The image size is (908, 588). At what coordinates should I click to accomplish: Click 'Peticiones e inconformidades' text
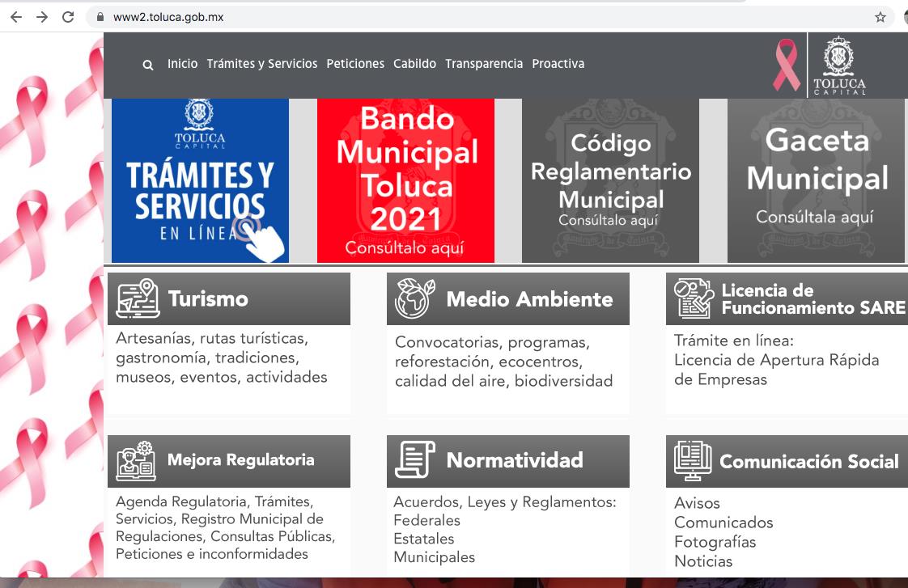tap(212, 554)
